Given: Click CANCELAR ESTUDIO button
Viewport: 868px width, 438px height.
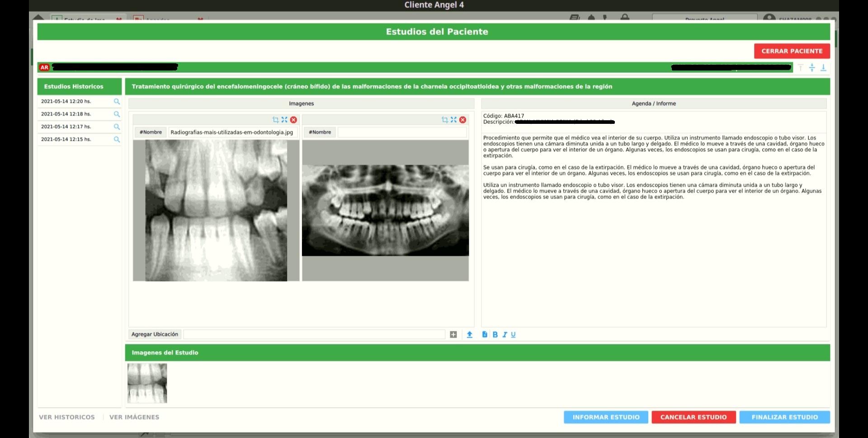Looking at the screenshot, I should pos(693,417).
